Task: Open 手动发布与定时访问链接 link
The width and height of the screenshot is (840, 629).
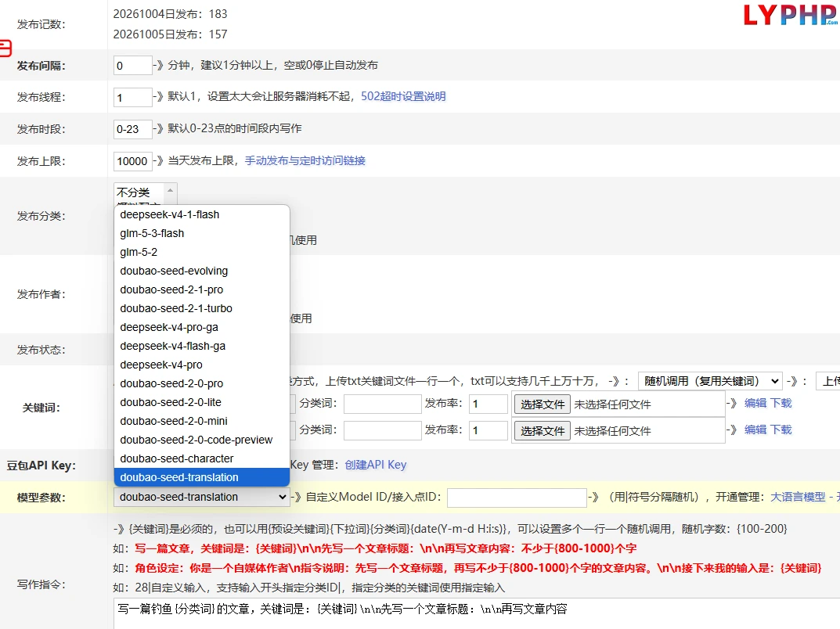Action: 305,160
